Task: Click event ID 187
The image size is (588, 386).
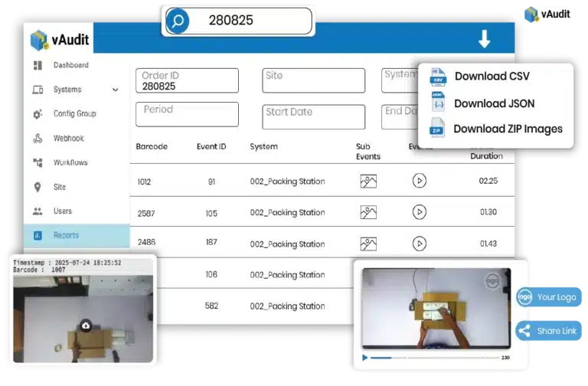Action: point(211,242)
